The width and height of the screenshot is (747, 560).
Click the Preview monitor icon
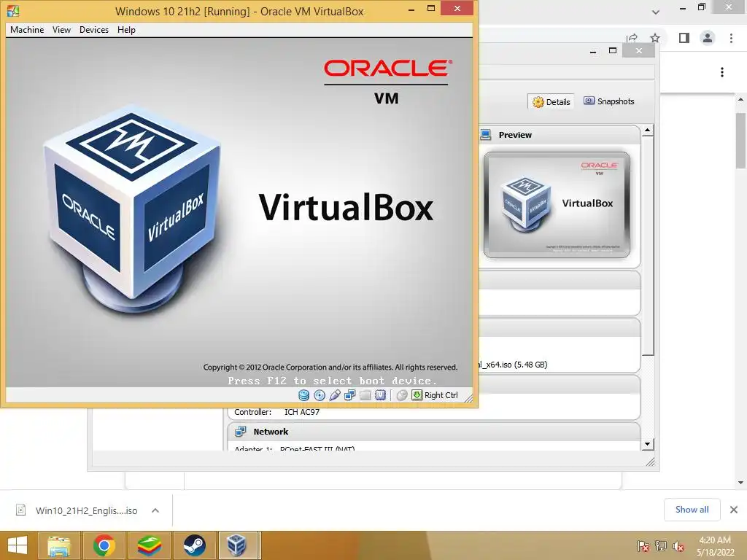click(x=485, y=135)
